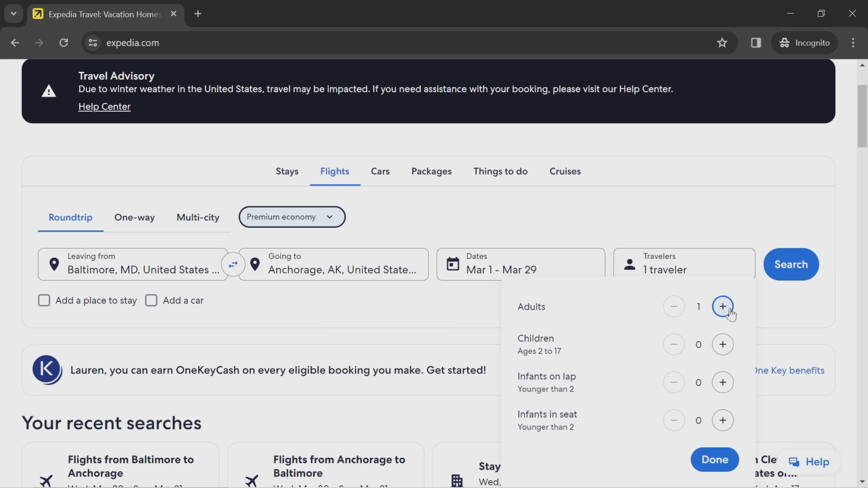Click the calendar icon in Dates
Screen dimensions: 868x488
point(453,264)
